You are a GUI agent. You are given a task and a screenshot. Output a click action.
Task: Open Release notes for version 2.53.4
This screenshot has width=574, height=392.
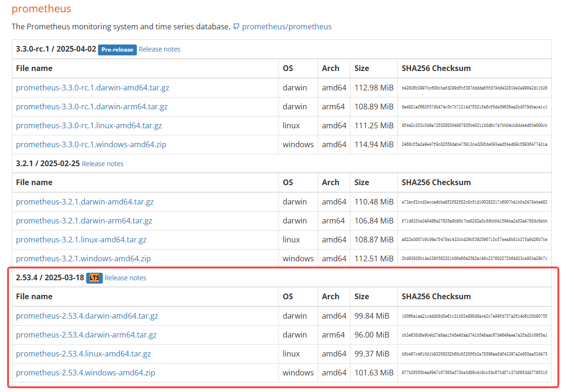(125, 278)
